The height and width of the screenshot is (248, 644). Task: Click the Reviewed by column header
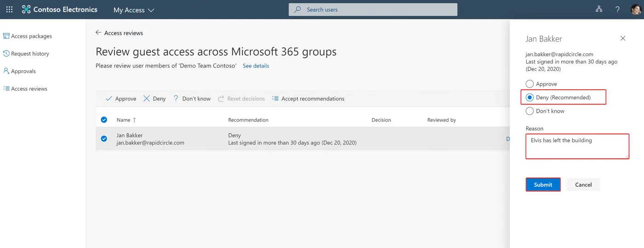442,120
